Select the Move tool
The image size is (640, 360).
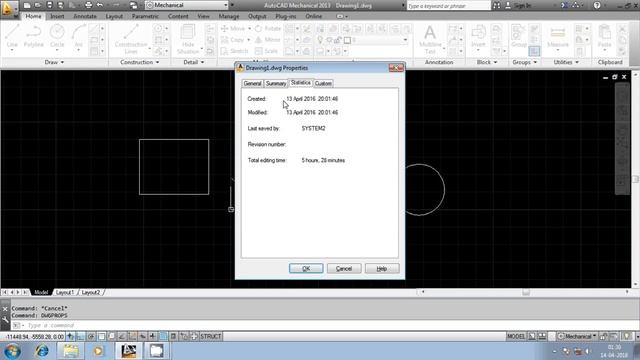[233, 29]
